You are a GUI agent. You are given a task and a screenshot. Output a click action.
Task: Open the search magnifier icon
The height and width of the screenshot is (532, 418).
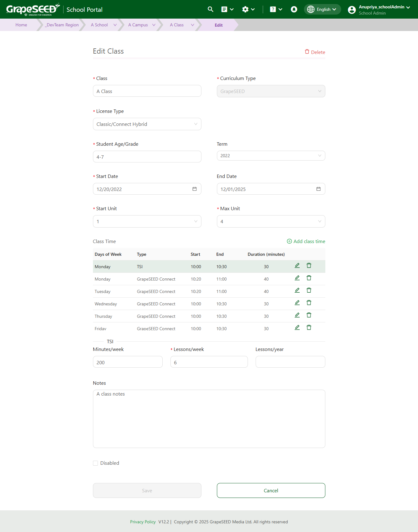tap(210, 9)
